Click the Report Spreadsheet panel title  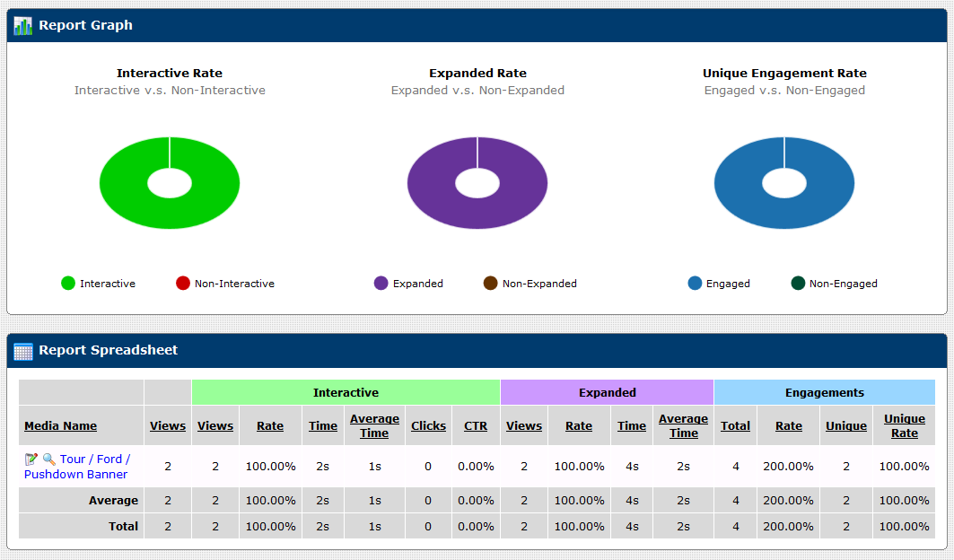109,350
